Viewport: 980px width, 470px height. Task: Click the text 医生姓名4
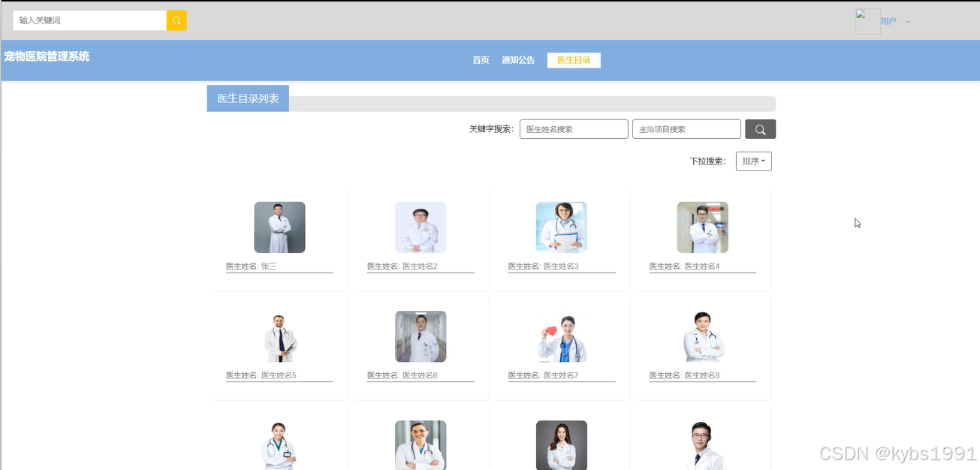pos(702,267)
